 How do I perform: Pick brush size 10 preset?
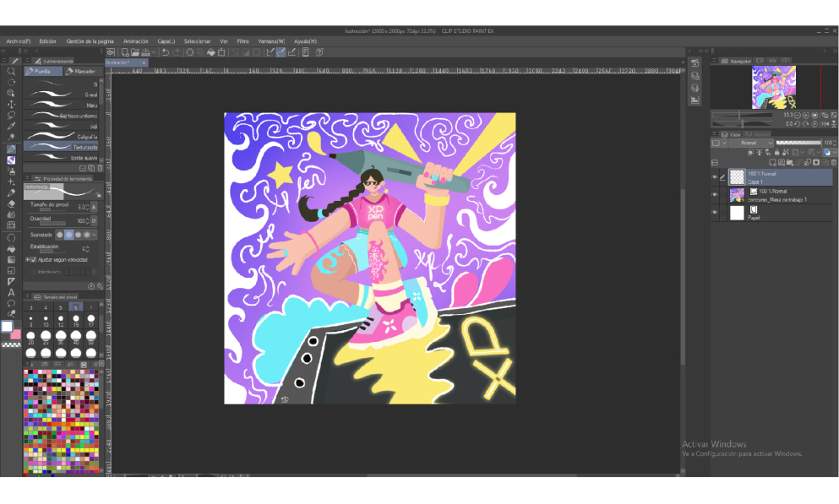pyautogui.click(x=46, y=320)
